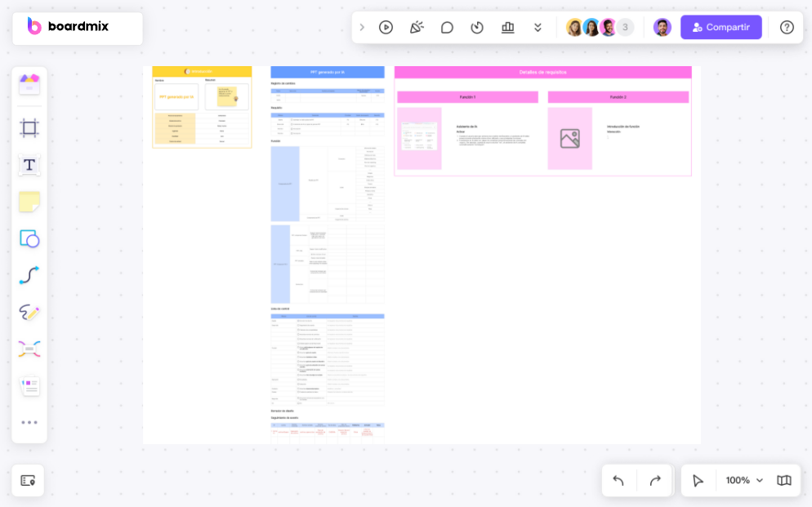Viewport: 812px width, 507px height.
Task: Click the Función 2 image placeholder
Action: [569, 139]
